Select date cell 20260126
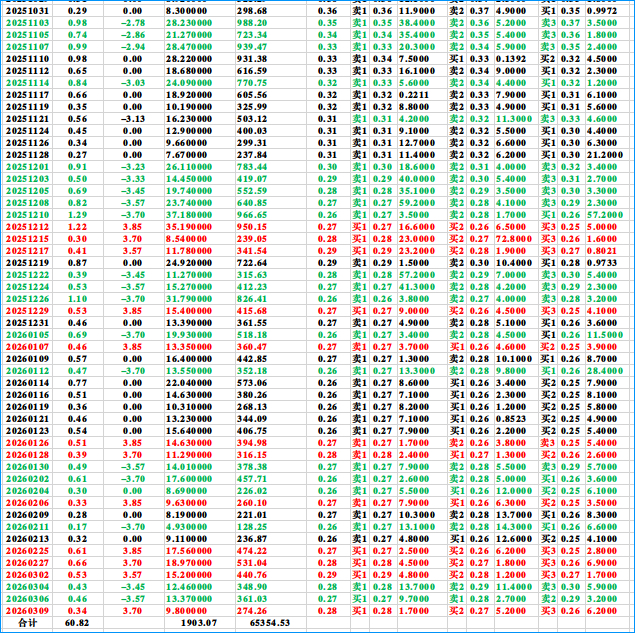Screen dimensions: 635x633 tap(27, 443)
